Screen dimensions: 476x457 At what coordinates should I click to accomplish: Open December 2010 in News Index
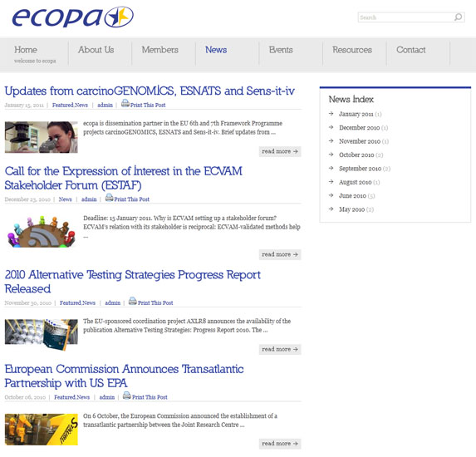[x=360, y=128]
